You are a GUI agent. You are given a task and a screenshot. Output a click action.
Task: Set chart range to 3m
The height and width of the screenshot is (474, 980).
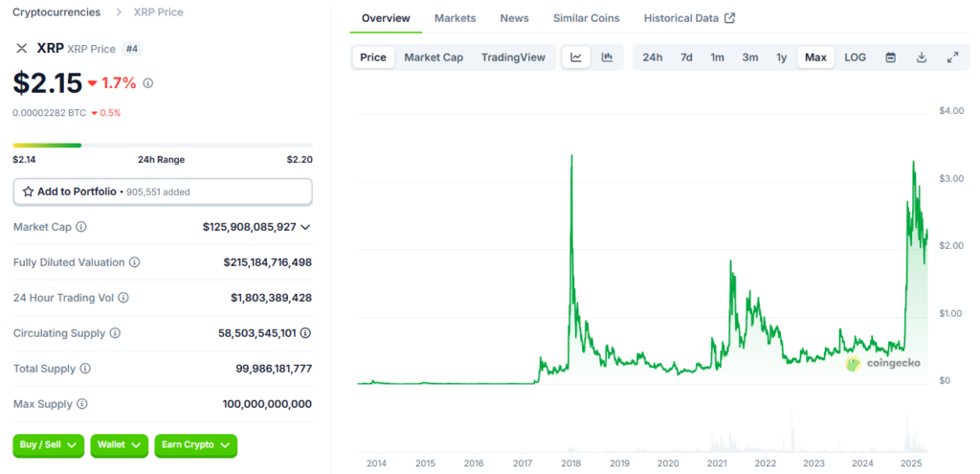coord(750,57)
